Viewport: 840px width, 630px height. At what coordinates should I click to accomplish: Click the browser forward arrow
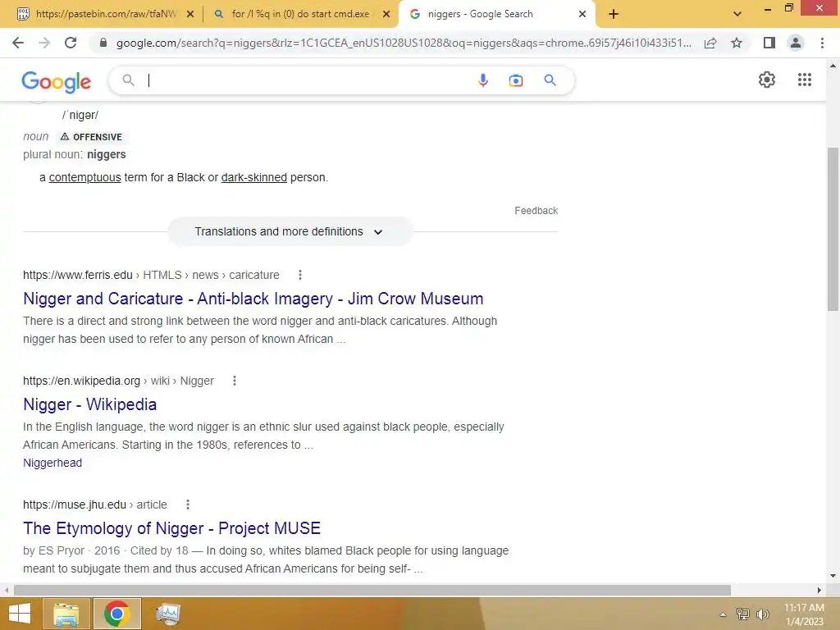coord(44,43)
